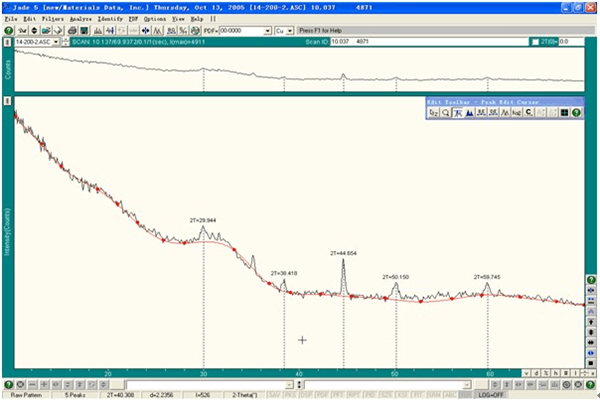This screenshot has height=400, width=600.
Task: Activate the Peak Edit Cursor tool
Action: point(458,113)
